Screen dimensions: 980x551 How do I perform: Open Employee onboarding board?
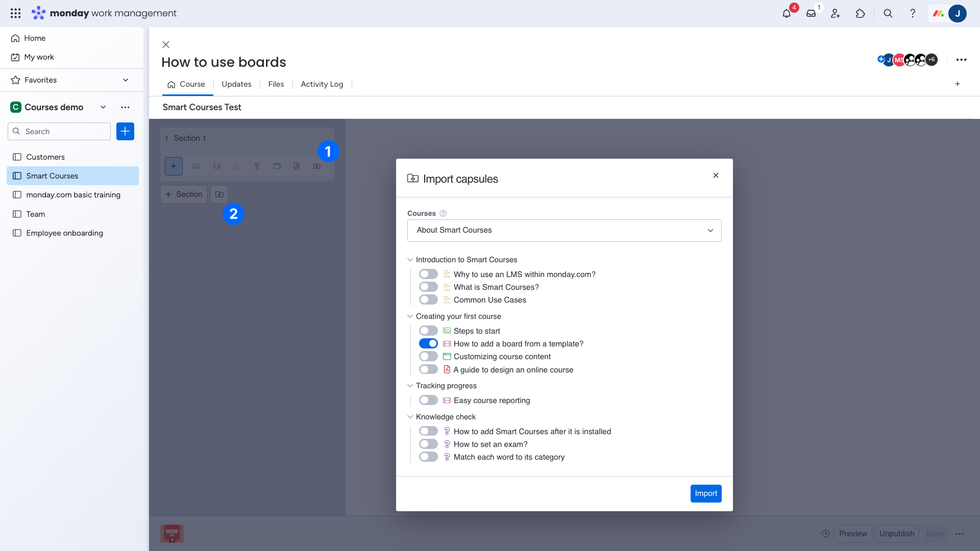[72, 233]
